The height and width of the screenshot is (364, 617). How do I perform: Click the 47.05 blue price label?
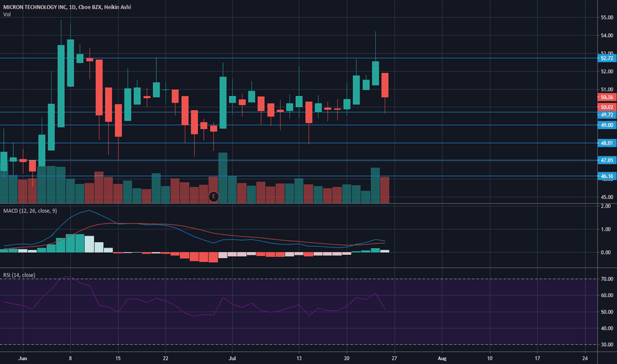coord(607,160)
